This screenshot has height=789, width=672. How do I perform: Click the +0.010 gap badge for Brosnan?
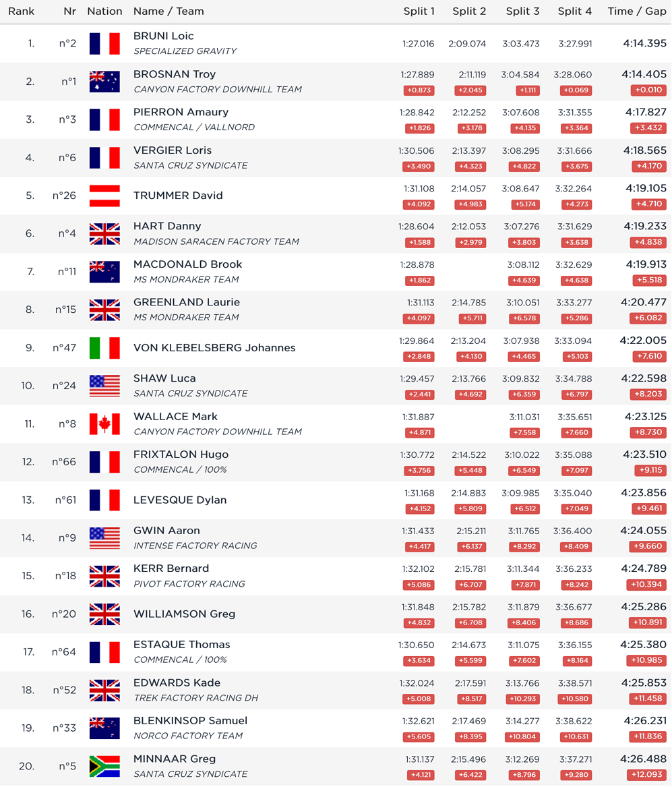(x=648, y=90)
